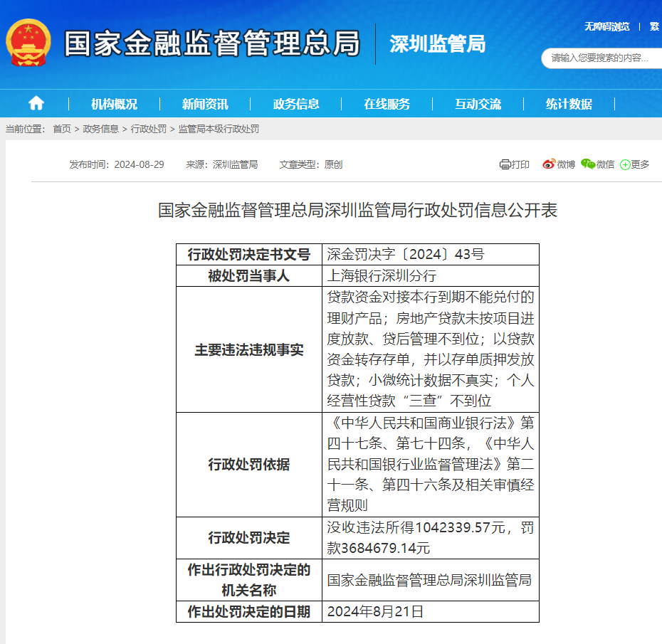Click 行政处罚 in breadcrumb
662x644 pixels.
(x=149, y=129)
